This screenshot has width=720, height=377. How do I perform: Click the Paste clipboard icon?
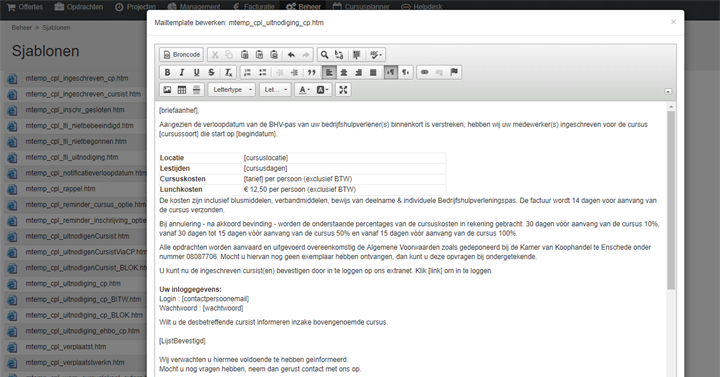pyautogui.click(x=244, y=55)
